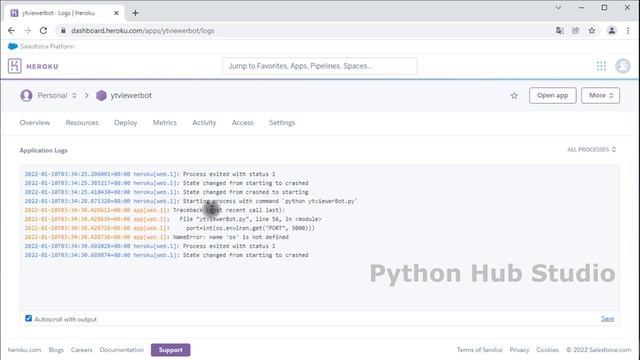Switch to the Resources tab
Viewport: 640px width, 360px height.
82,123
